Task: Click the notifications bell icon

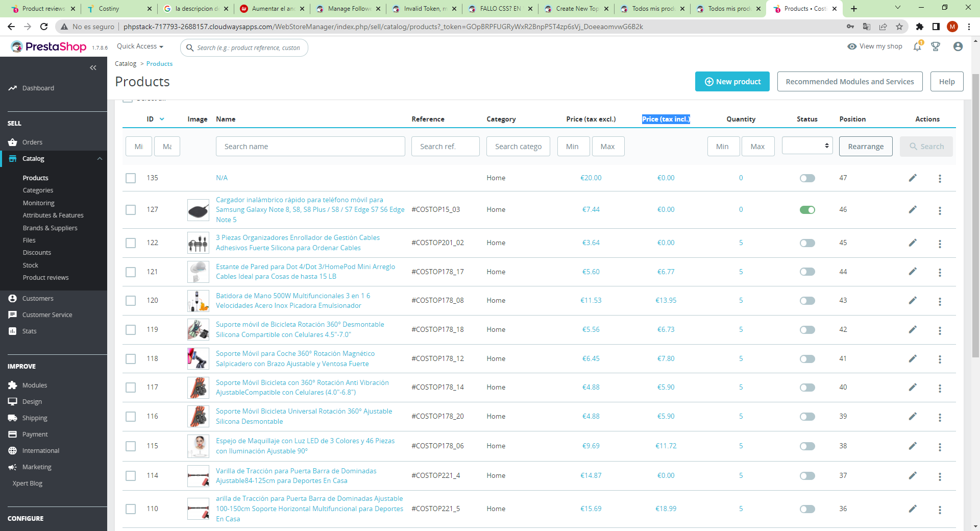Action: [x=917, y=47]
